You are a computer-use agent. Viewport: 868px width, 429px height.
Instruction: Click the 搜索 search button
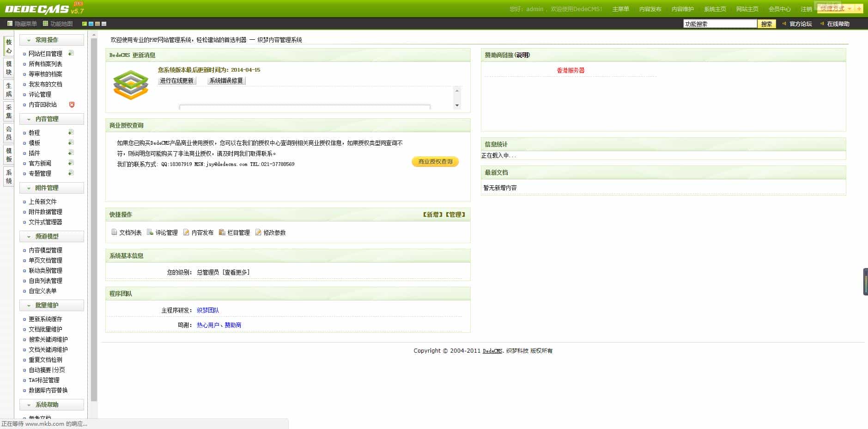click(x=766, y=24)
